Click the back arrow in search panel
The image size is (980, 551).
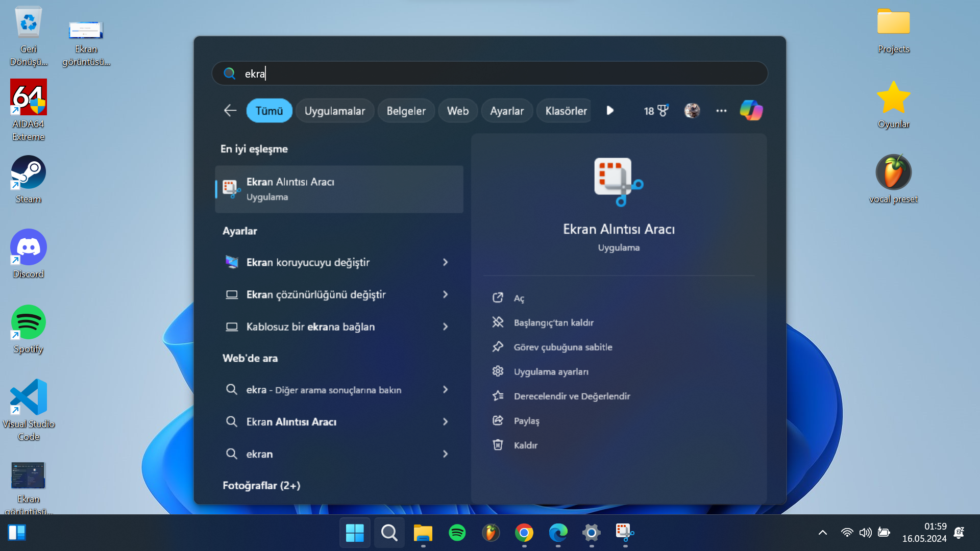click(x=230, y=111)
